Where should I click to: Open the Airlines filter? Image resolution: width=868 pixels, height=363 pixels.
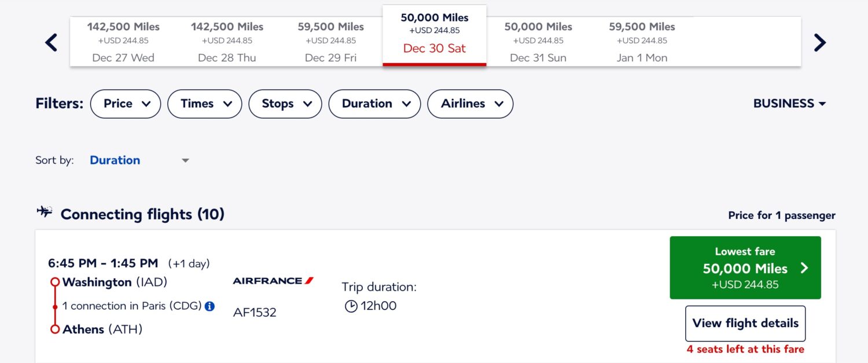point(470,104)
